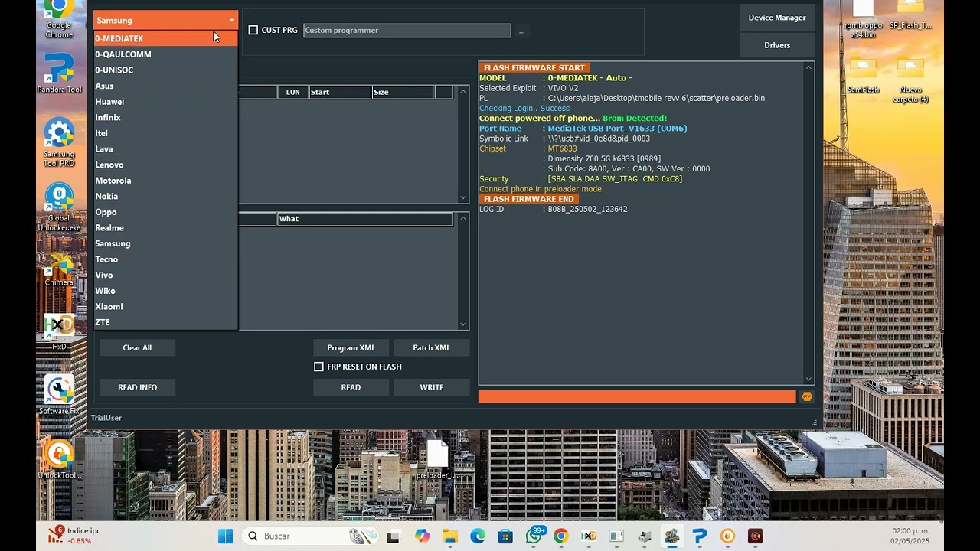Image resolution: width=980 pixels, height=551 pixels.
Task: Open Samsung Tool PRO desktop shortcut
Action: pos(59,142)
